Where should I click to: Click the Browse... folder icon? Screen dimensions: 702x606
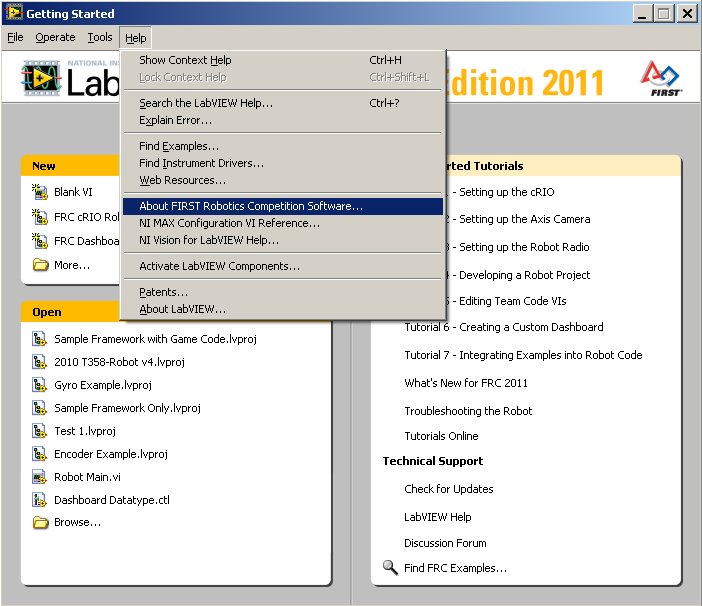tap(40, 522)
